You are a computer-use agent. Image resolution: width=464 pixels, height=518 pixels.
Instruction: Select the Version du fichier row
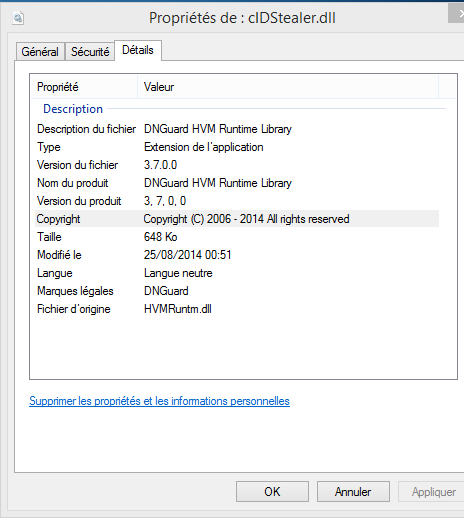pyautogui.click(x=237, y=165)
